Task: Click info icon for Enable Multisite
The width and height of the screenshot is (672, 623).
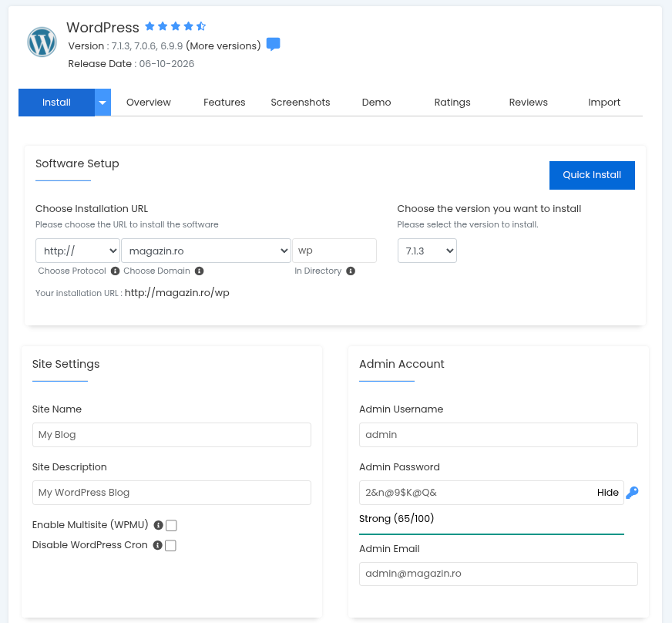Action: 158,525
